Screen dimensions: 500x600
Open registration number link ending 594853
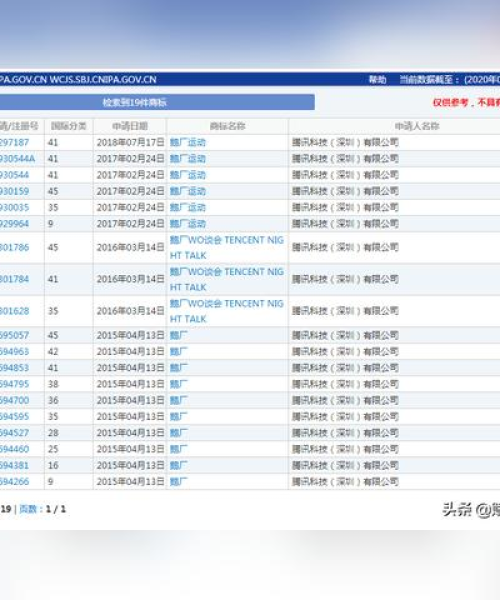[x=14, y=368]
